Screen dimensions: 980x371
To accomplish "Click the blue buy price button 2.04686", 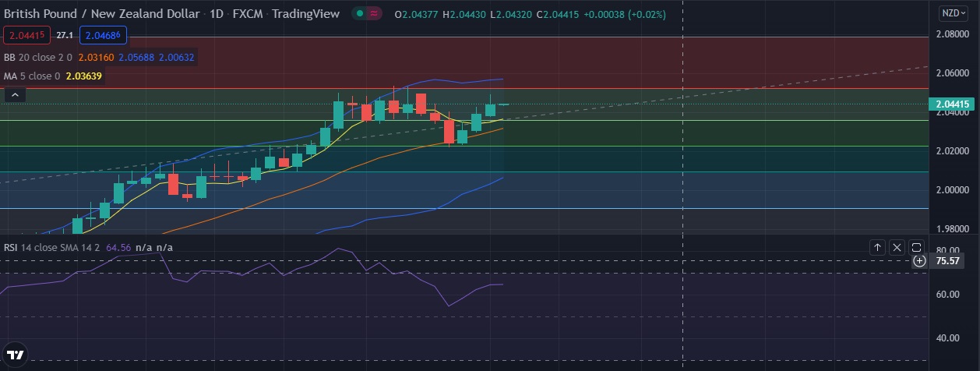I will (x=102, y=35).
